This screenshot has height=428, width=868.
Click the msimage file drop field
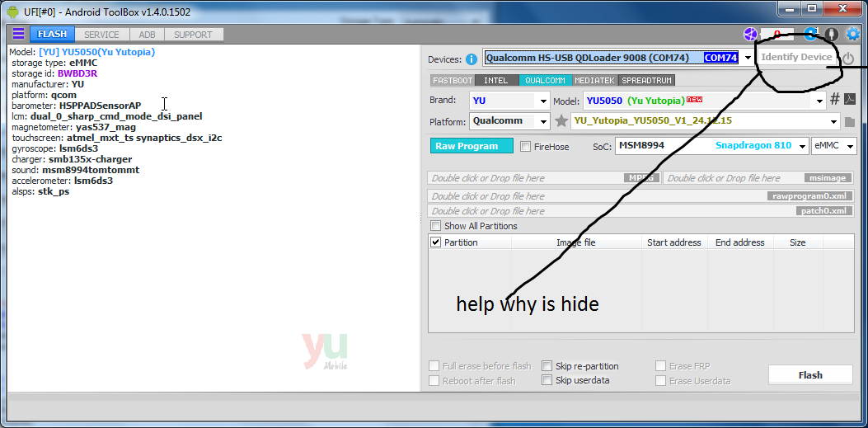(x=758, y=178)
